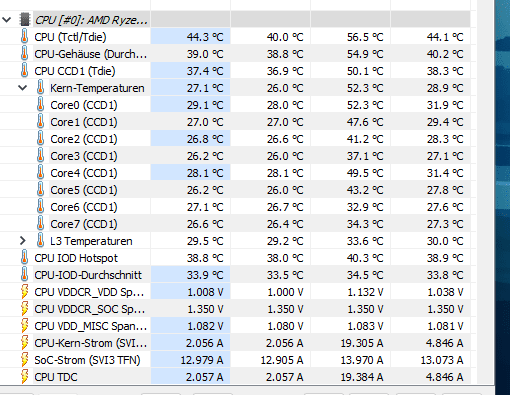Viewport: 510px width, 395px height.
Task: Select the CPU TDC label
Action: coord(56,377)
